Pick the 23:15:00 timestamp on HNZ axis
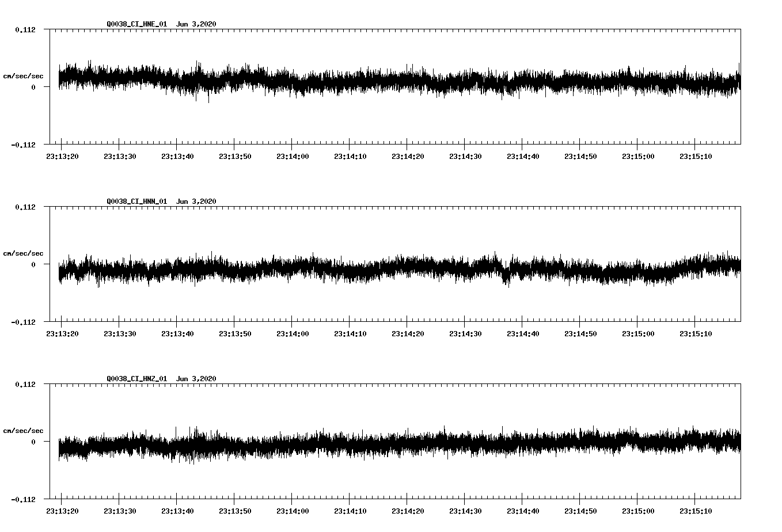The width and height of the screenshot is (782, 532). pos(638,511)
